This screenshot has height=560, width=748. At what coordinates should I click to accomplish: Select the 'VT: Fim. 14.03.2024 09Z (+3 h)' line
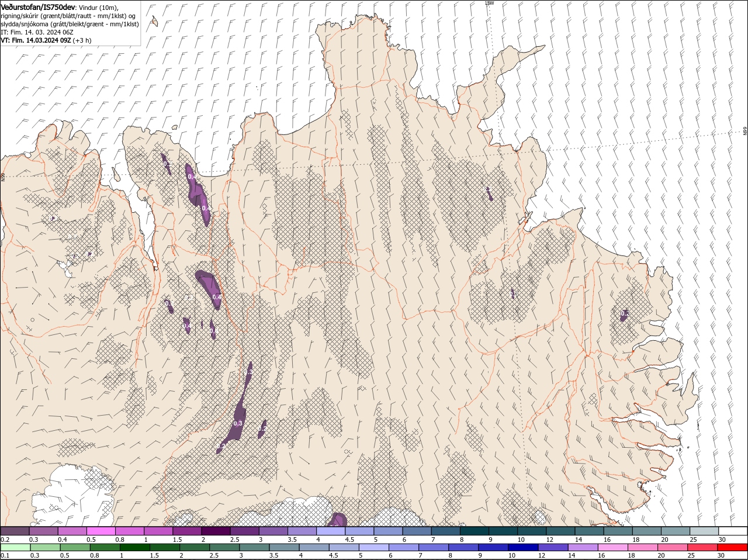[x=46, y=40]
